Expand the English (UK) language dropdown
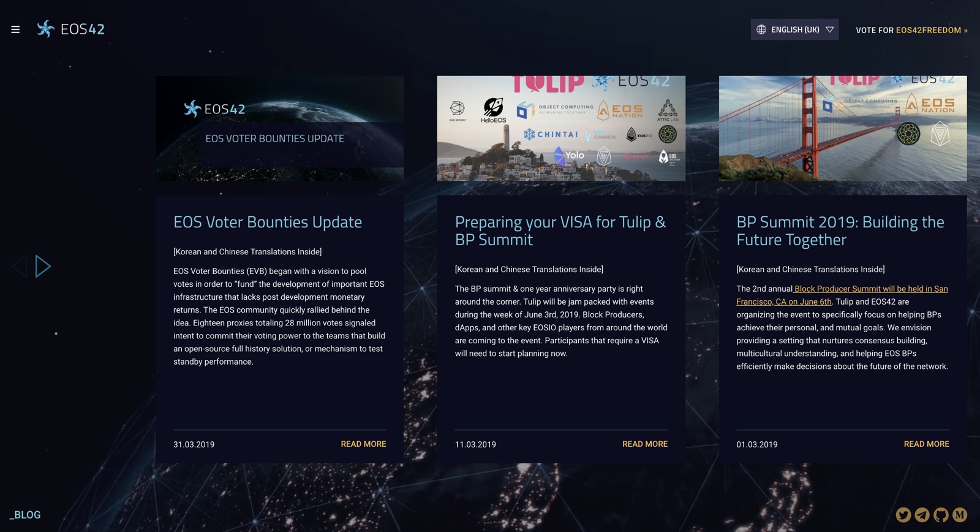The image size is (980, 532). 829,29
